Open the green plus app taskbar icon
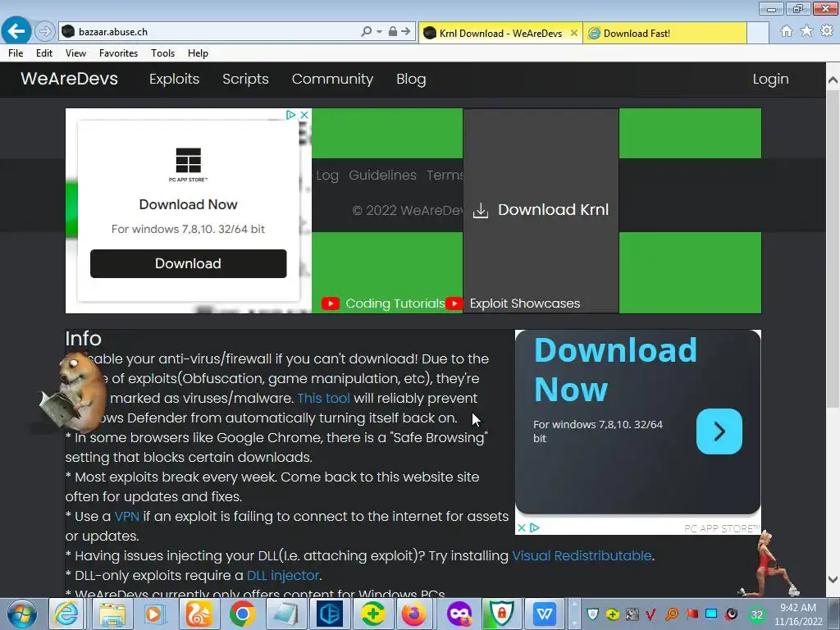The height and width of the screenshot is (630, 840). 372,614
